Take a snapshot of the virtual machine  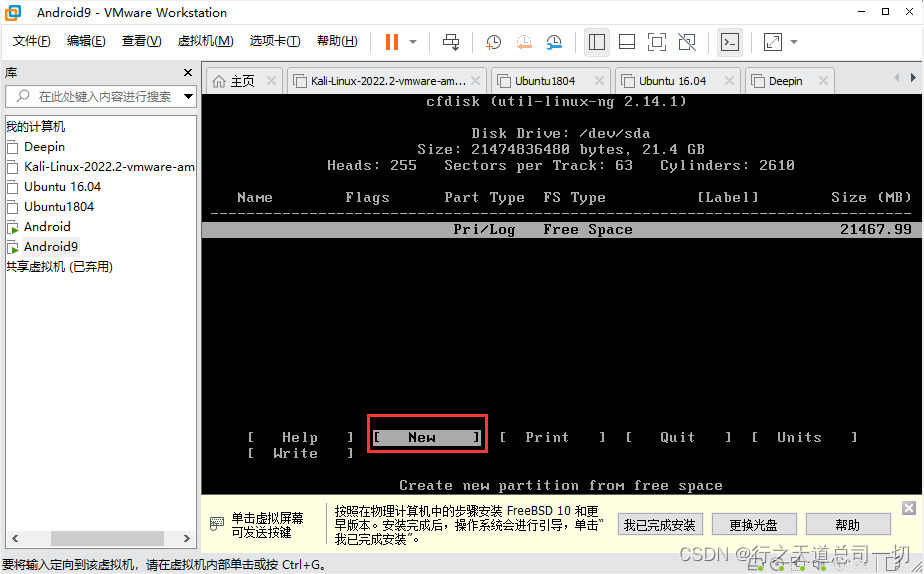pyautogui.click(x=493, y=42)
